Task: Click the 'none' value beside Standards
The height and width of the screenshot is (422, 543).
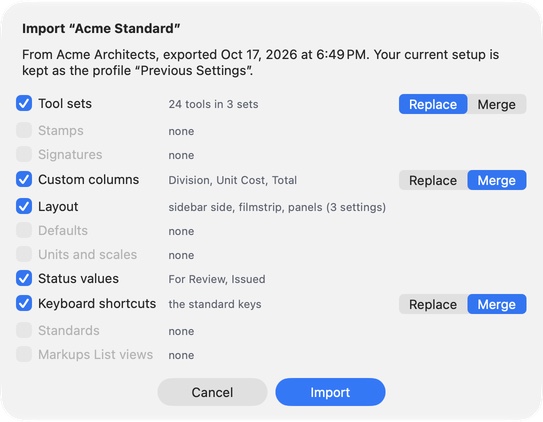Action: (181, 331)
